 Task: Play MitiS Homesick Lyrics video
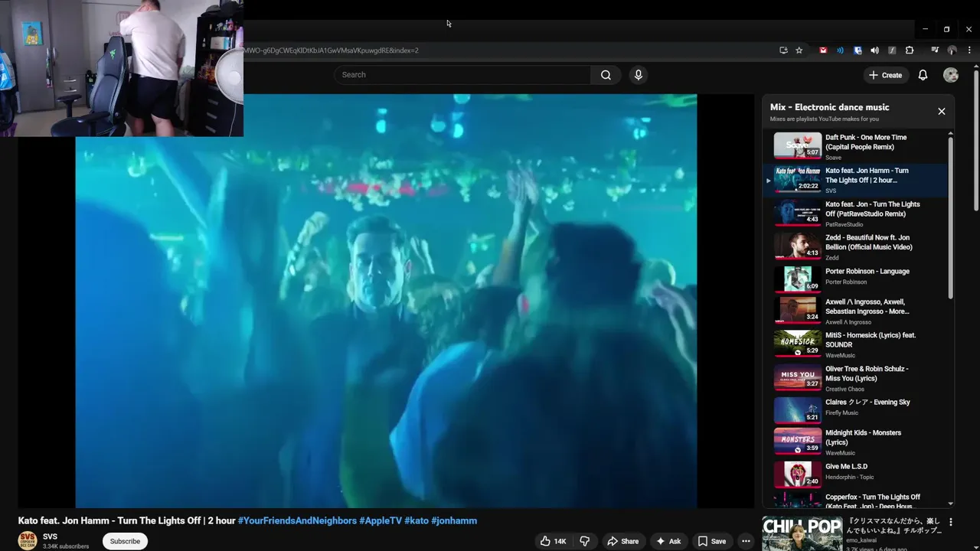856,344
